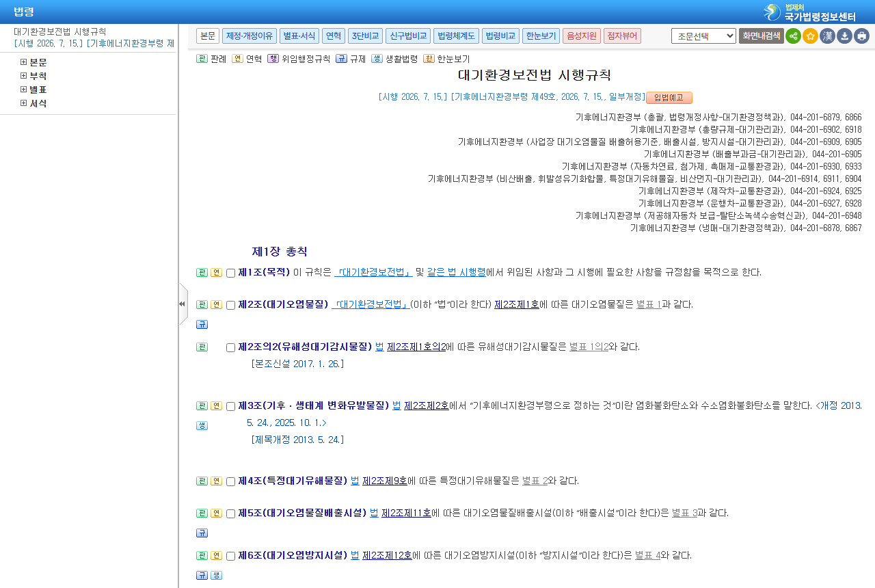The height and width of the screenshot is (588, 875).
Task: Click the 입법예고 button
Action: (x=669, y=98)
